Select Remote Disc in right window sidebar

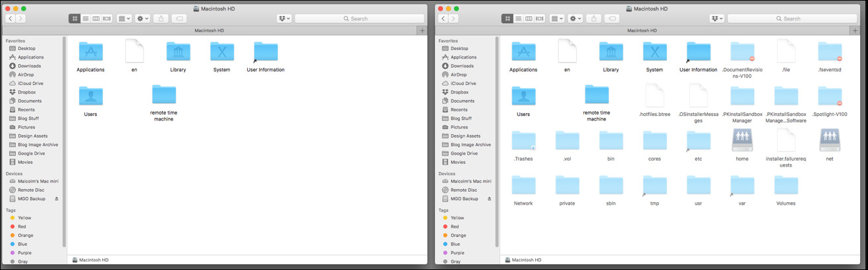coord(465,190)
